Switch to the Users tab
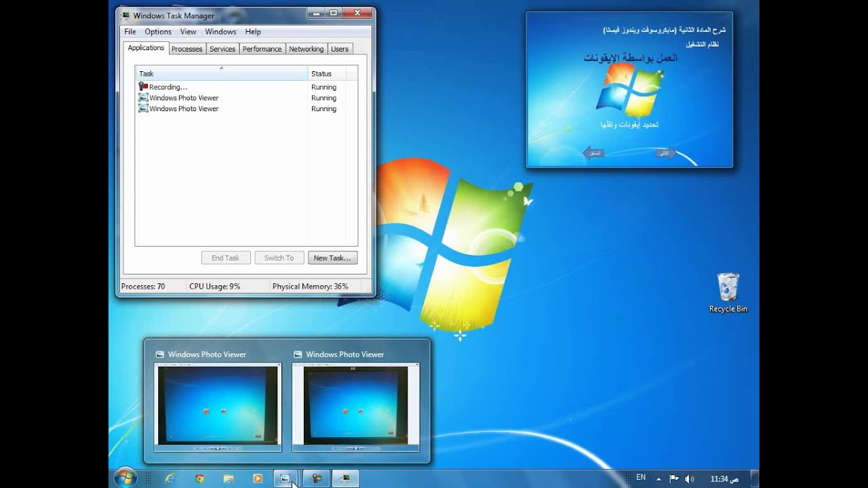Screen dimensions: 868x488 (340, 49)
